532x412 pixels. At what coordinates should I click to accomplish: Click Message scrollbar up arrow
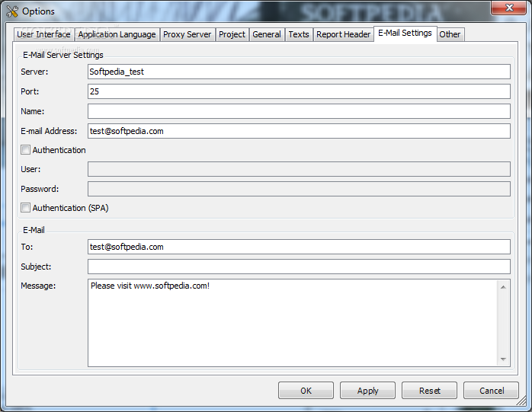click(x=503, y=287)
